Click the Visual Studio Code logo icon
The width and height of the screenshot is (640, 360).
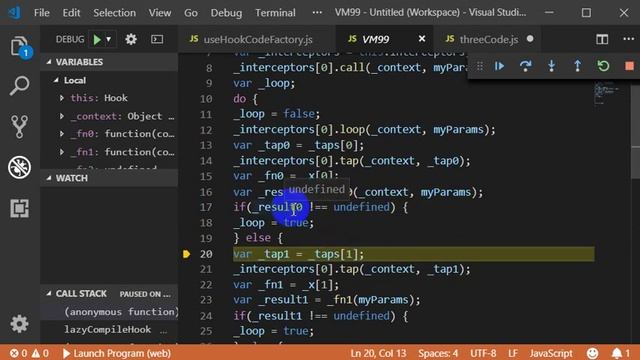click(x=15, y=12)
